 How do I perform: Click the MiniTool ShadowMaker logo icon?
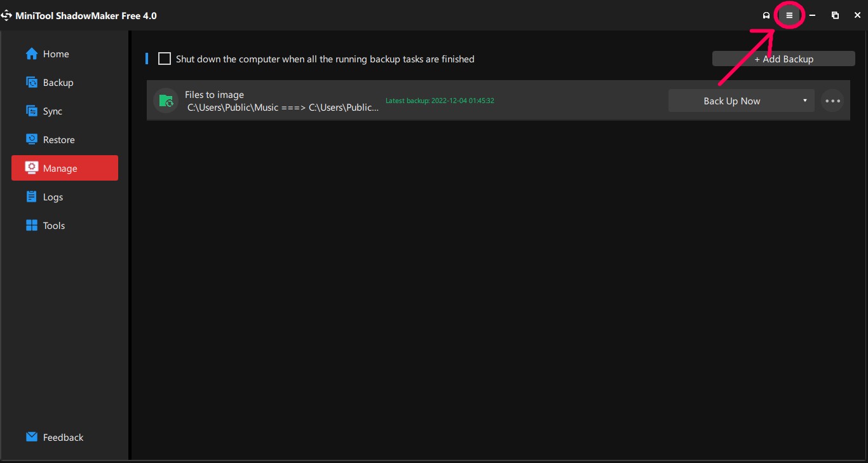7,15
